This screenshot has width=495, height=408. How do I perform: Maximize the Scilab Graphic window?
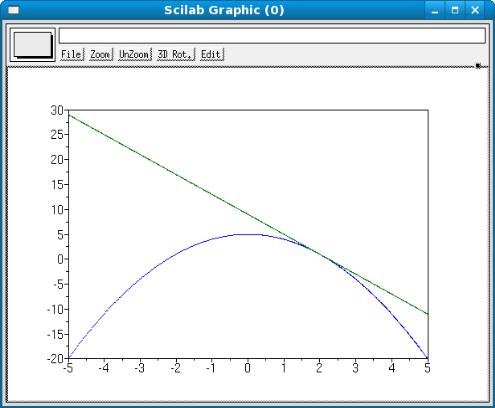[x=455, y=10]
